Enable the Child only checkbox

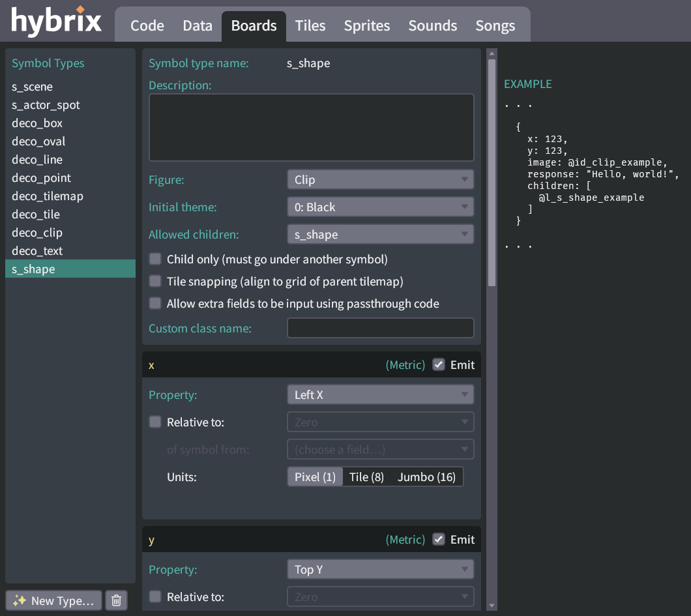click(155, 259)
